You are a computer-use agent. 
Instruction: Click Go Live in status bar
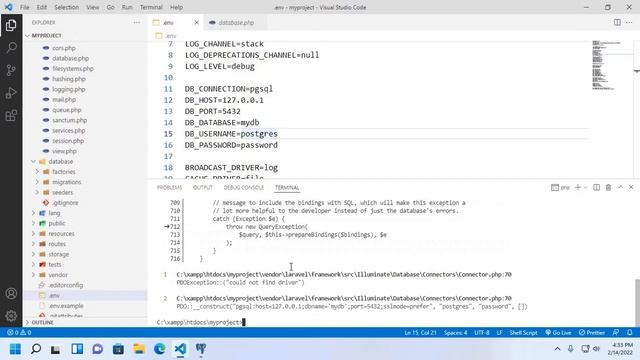pos(558,333)
